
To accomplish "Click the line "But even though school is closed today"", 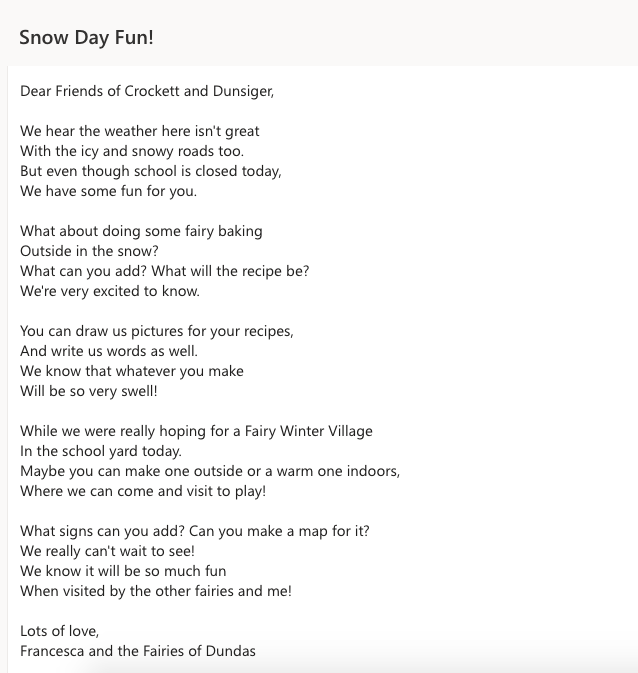I will pos(150,171).
